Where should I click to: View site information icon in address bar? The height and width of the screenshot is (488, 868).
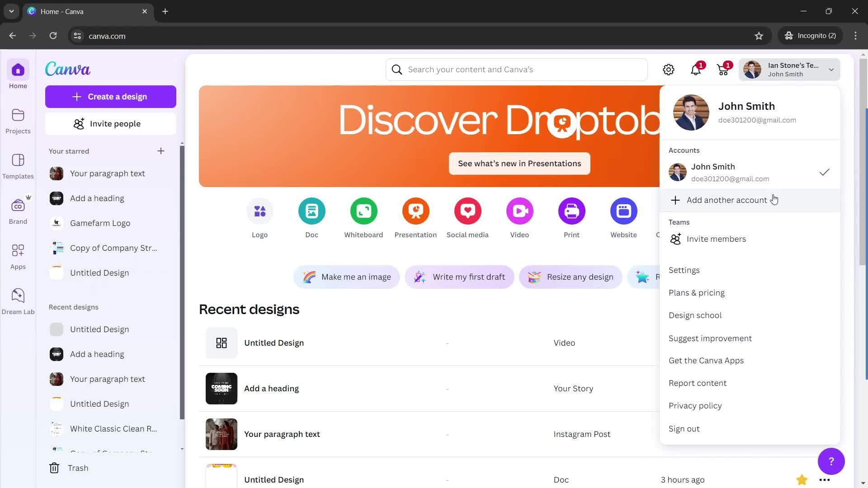77,36
